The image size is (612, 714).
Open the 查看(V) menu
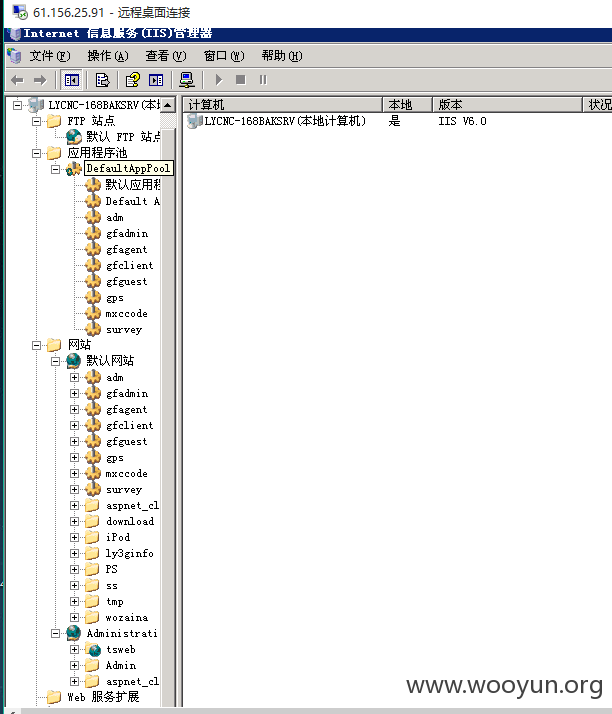166,56
